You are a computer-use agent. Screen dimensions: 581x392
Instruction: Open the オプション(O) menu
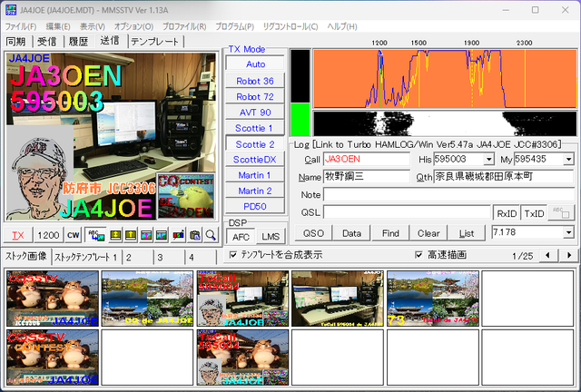133,26
